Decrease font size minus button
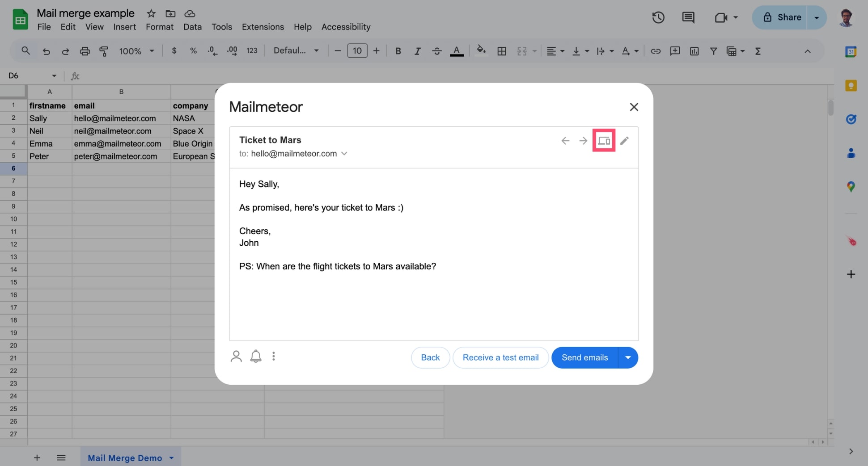 point(338,51)
